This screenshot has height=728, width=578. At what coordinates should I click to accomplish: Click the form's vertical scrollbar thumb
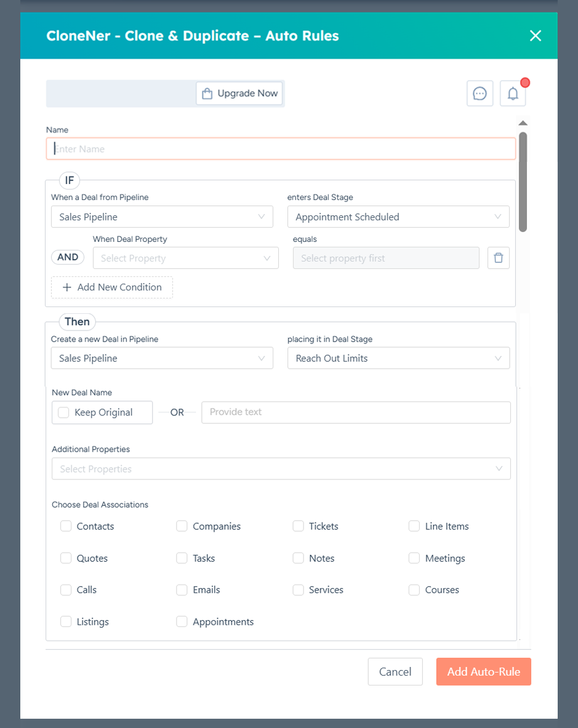[523, 182]
